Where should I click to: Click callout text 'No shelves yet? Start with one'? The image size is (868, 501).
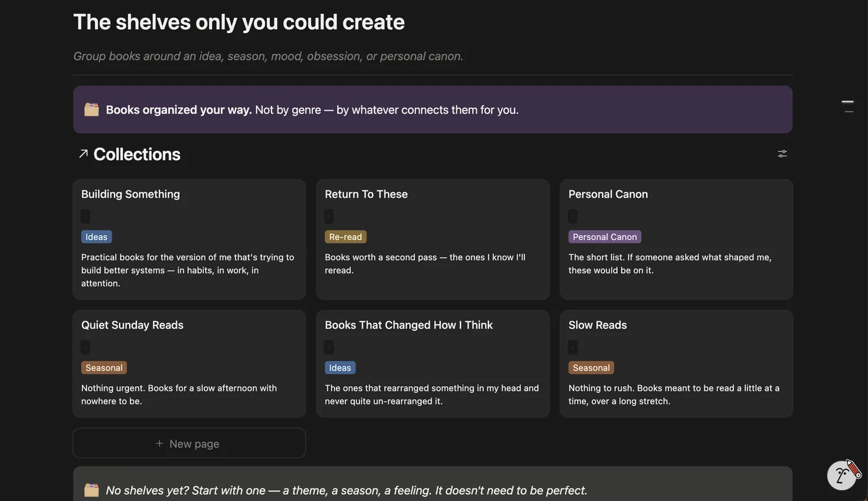pyautogui.click(x=347, y=490)
